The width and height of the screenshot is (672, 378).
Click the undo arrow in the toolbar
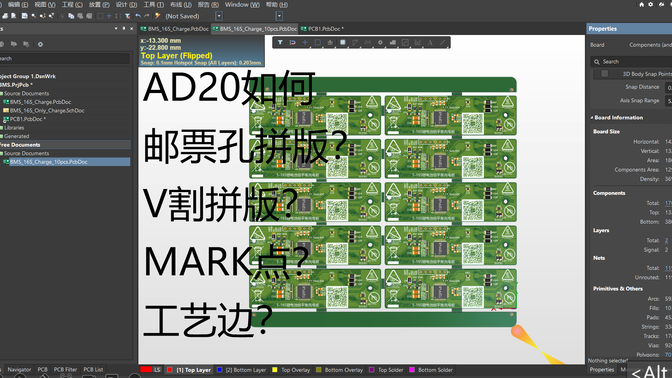138,16
